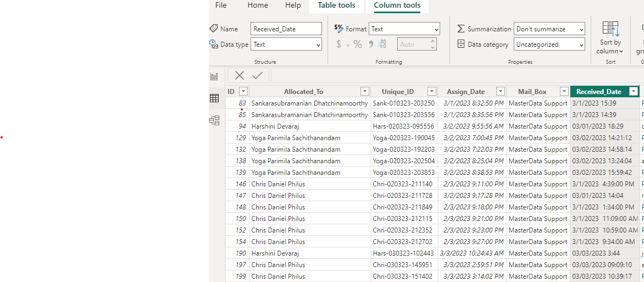
Task: Open Assign_Date column filter dropdown
Action: [500, 92]
